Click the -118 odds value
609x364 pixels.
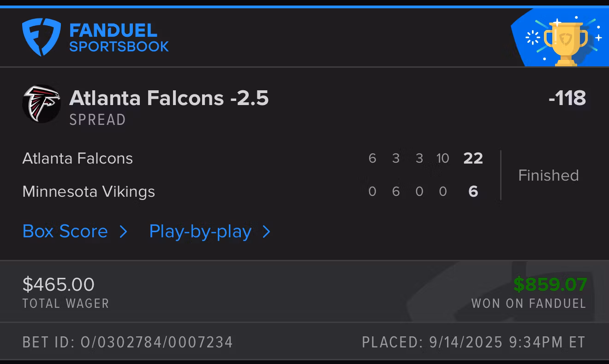coord(567,98)
